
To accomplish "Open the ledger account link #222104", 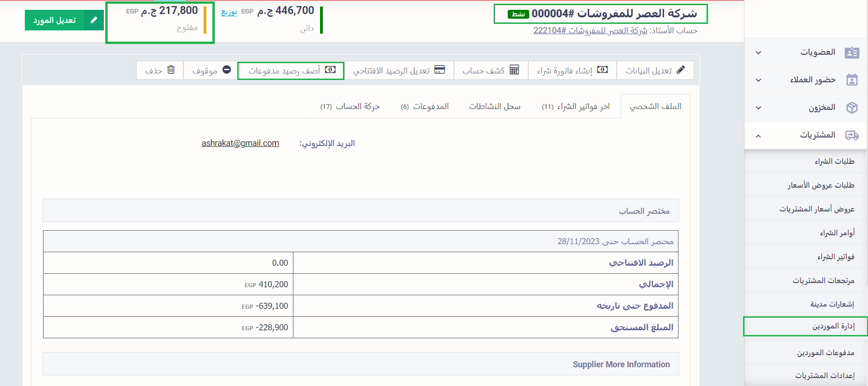I will click(590, 30).
